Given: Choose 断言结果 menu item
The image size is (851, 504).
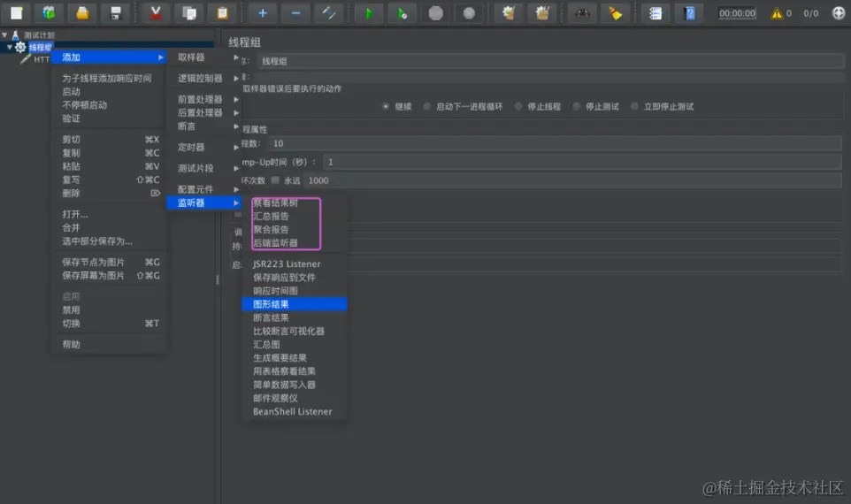Looking at the screenshot, I should point(295,318).
